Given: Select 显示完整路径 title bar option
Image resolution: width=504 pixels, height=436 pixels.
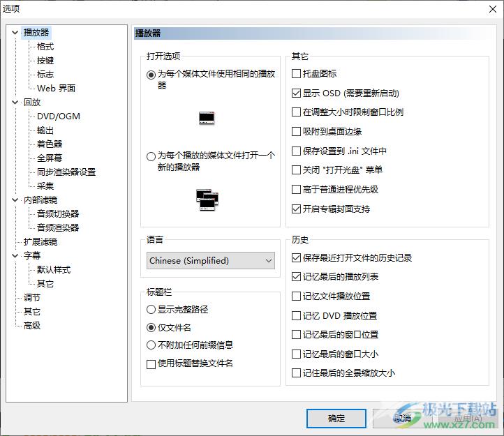Looking at the screenshot, I should [x=151, y=310].
